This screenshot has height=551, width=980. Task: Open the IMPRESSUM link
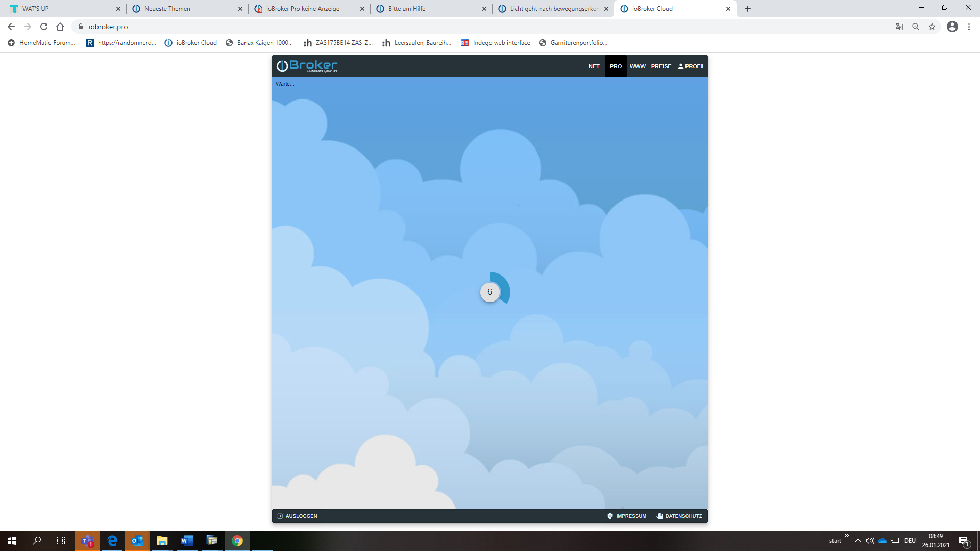coord(627,516)
